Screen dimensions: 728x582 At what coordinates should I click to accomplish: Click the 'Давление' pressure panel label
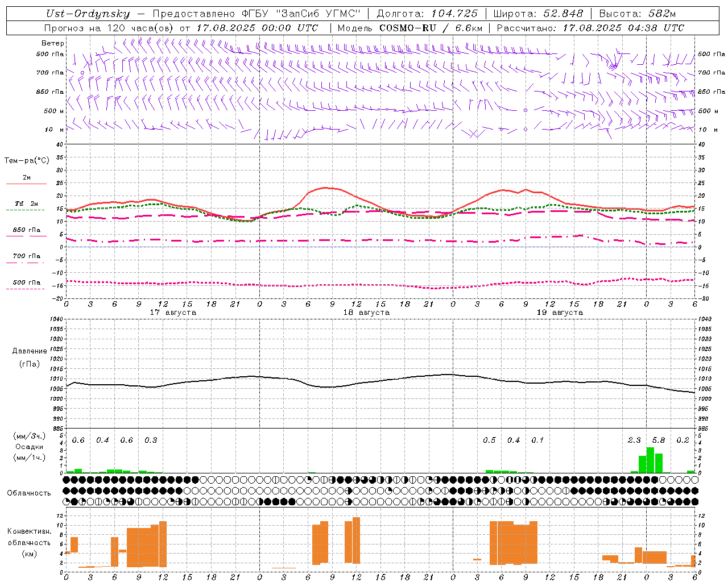pyautogui.click(x=30, y=351)
